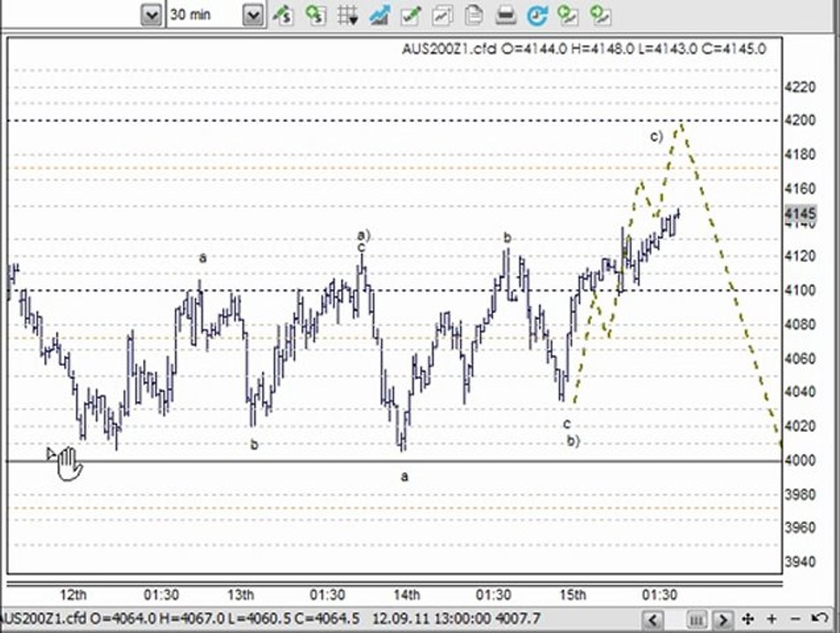
Task: Click the duplicate chart windows icon
Action: pyautogui.click(x=442, y=15)
